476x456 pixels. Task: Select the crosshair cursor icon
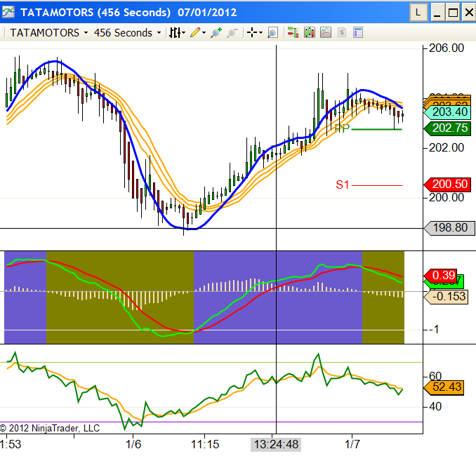[x=252, y=32]
